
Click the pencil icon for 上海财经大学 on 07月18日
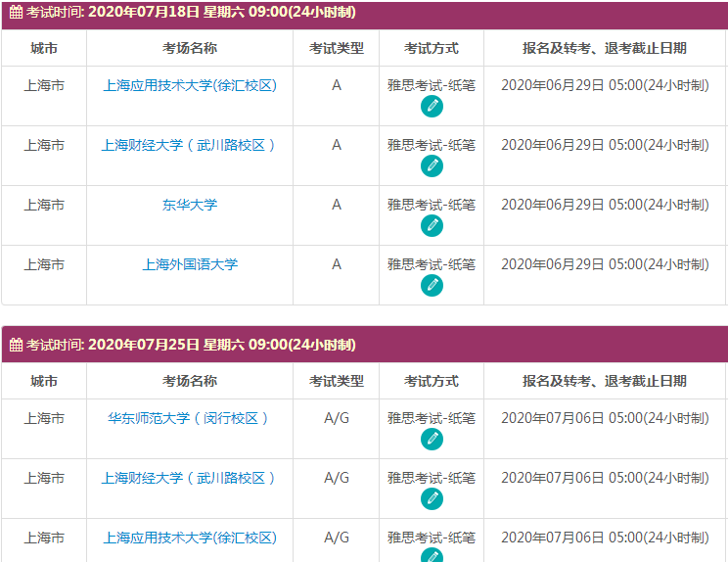coord(432,166)
